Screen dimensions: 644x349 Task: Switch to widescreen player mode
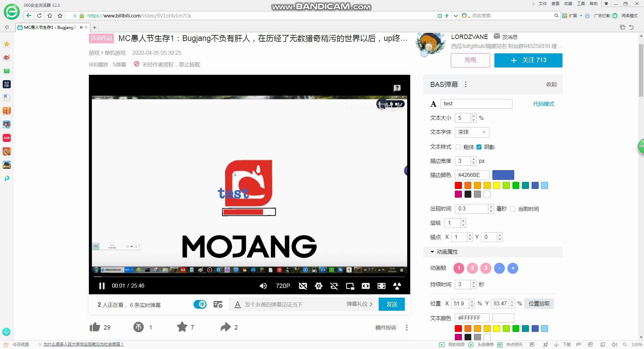point(366,286)
